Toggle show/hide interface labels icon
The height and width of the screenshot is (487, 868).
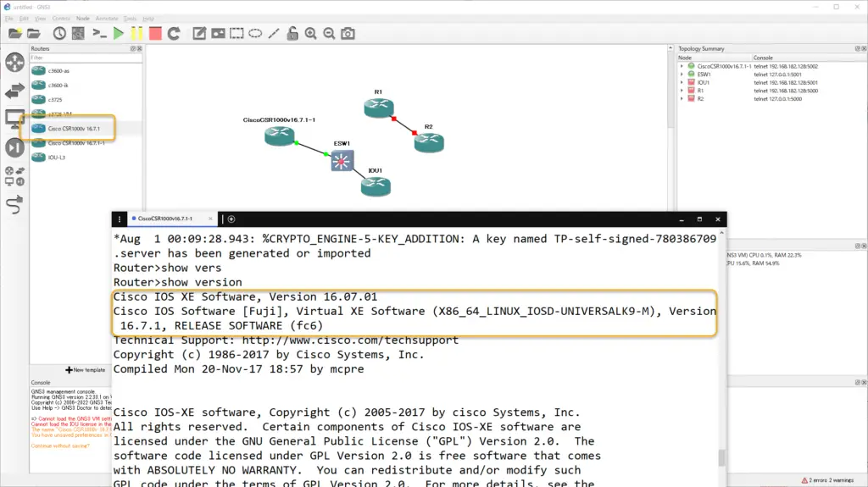(x=79, y=34)
